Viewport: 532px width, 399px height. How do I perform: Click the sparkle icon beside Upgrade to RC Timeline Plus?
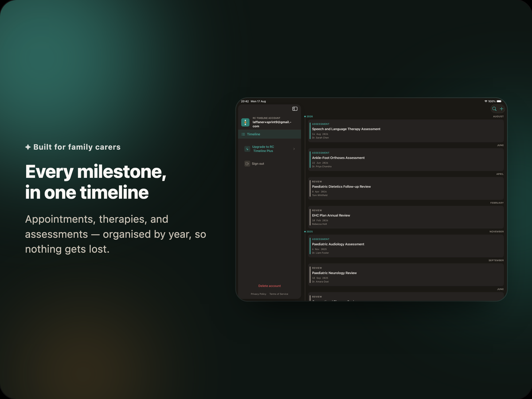coord(247,149)
